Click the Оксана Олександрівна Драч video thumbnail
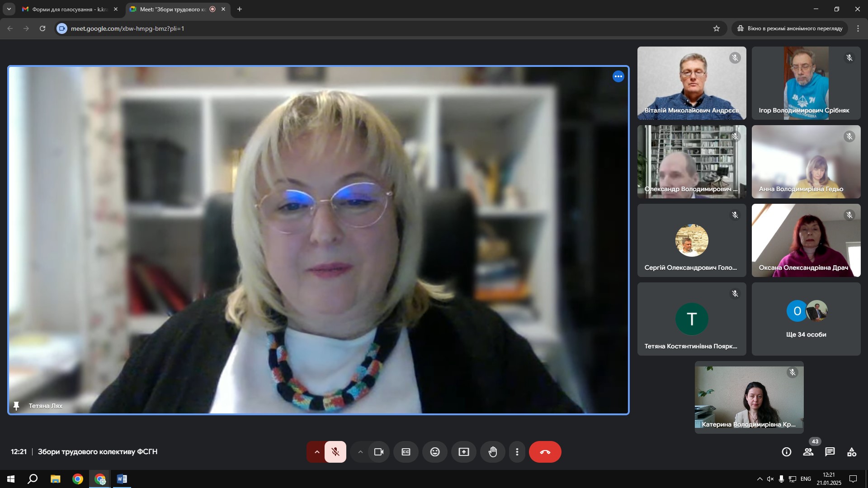The height and width of the screenshot is (488, 868). click(x=806, y=240)
